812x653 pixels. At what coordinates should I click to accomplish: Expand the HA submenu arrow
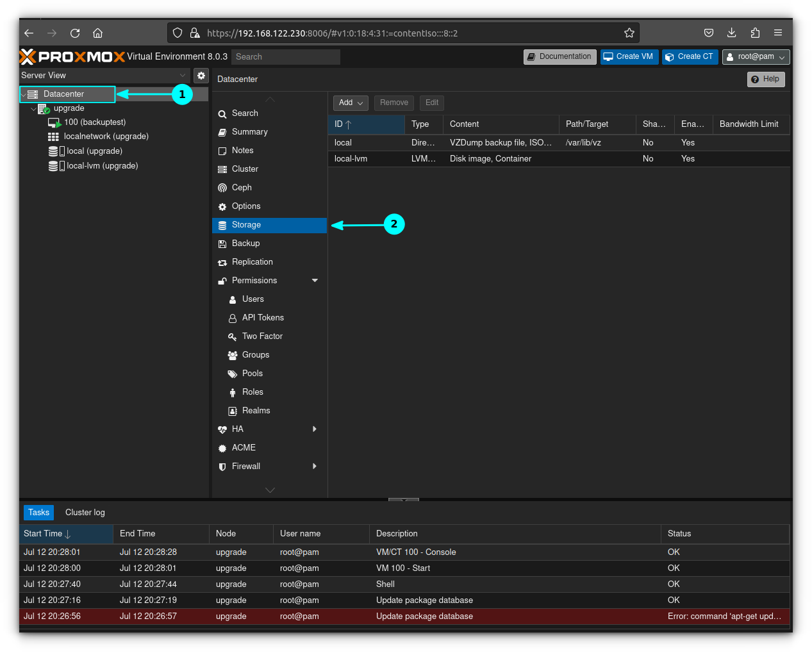(315, 429)
